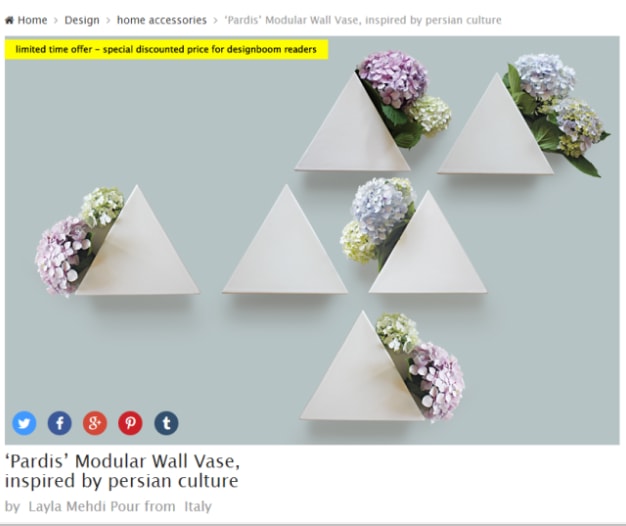626x526 pixels.
Task: Pin the image with the Pinterest icon
Action: click(x=131, y=423)
